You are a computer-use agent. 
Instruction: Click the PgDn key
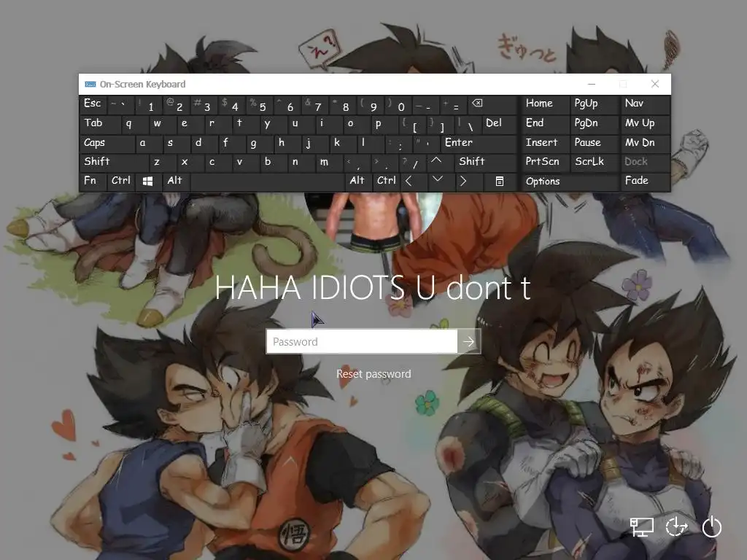point(595,124)
